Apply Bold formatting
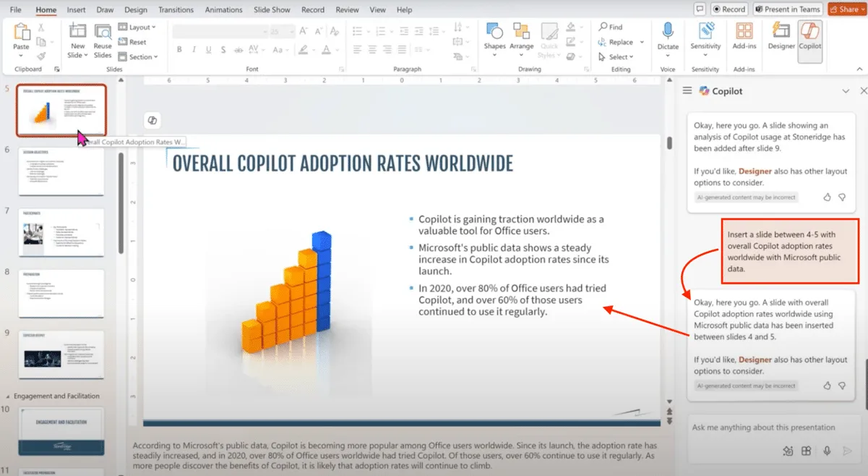868x476 pixels. click(x=179, y=50)
